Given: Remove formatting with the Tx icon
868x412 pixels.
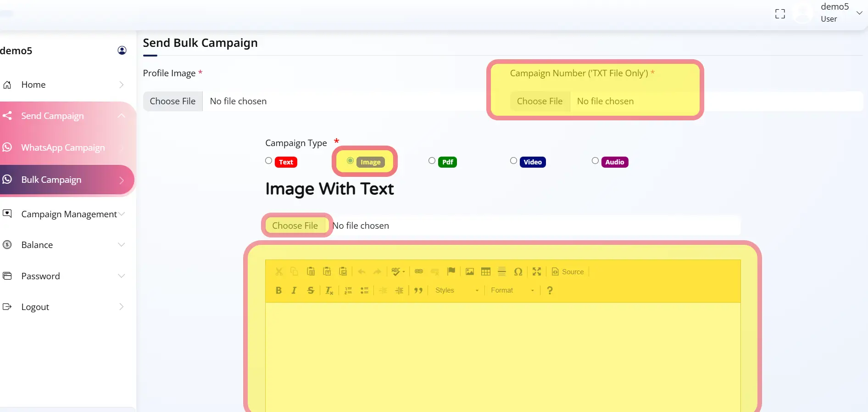Looking at the screenshot, I should pos(329,290).
